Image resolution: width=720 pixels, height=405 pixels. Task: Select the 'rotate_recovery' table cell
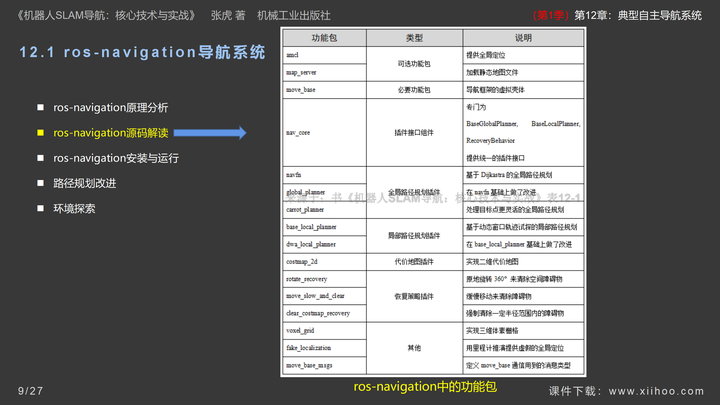(324, 279)
